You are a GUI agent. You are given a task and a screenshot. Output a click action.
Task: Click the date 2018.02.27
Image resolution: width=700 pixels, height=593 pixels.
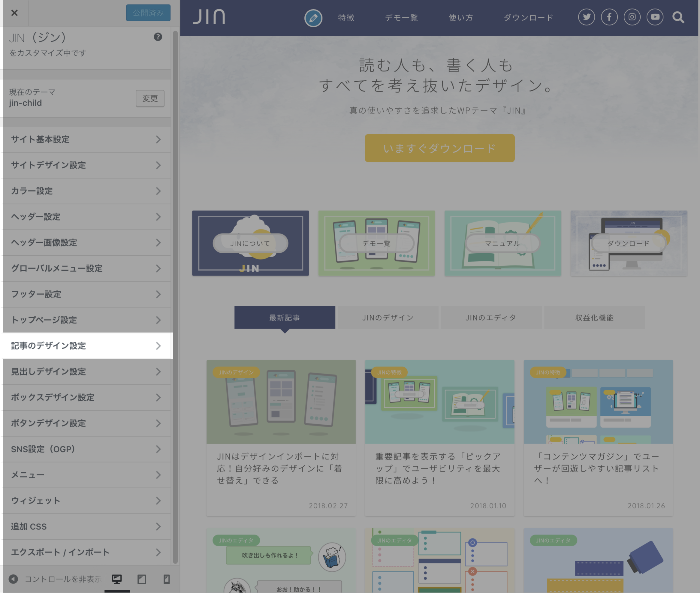coord(328,506)
